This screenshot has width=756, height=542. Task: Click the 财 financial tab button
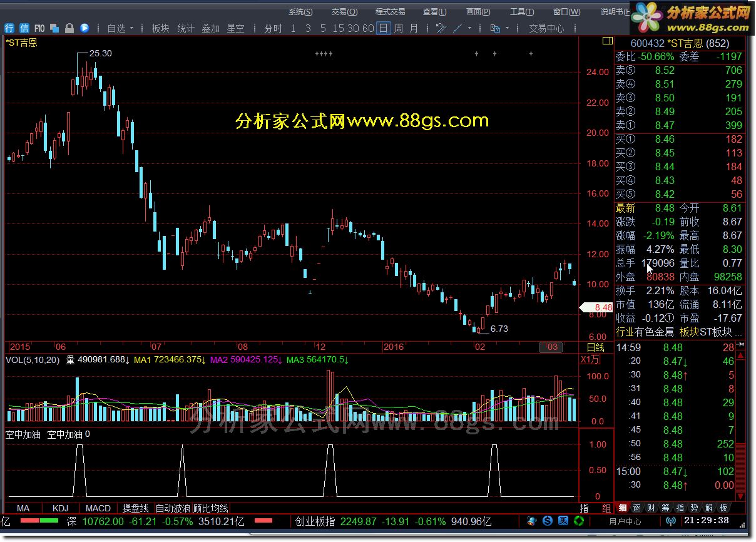point(651,508)
